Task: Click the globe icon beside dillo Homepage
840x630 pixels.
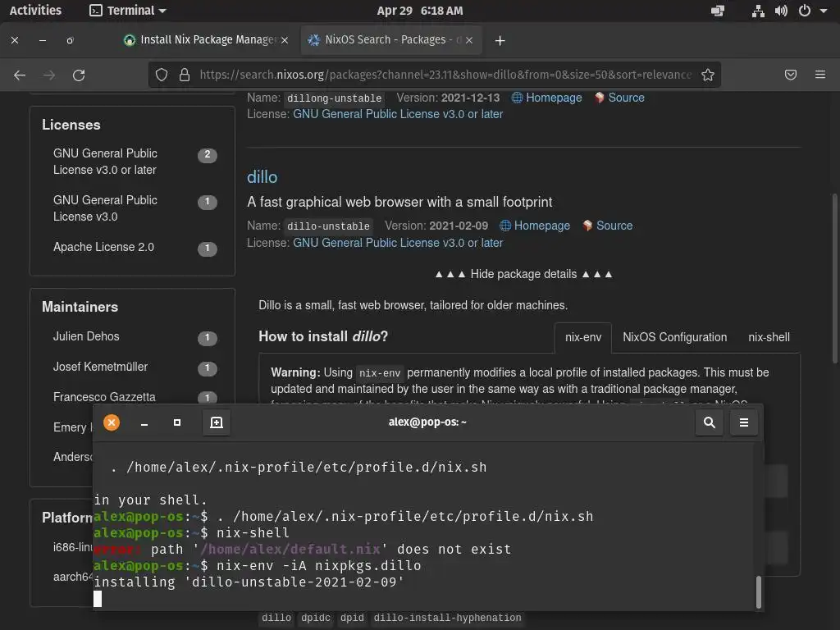Action: coord(505,226)
